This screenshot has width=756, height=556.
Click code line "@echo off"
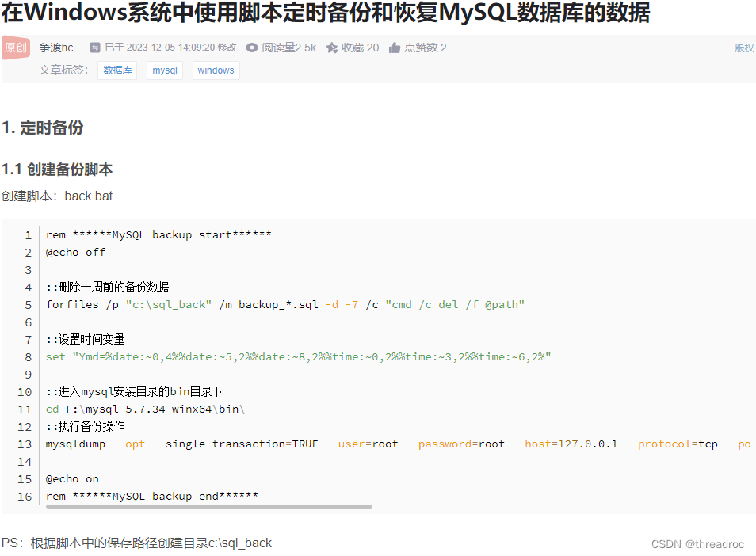pos(76,253)
